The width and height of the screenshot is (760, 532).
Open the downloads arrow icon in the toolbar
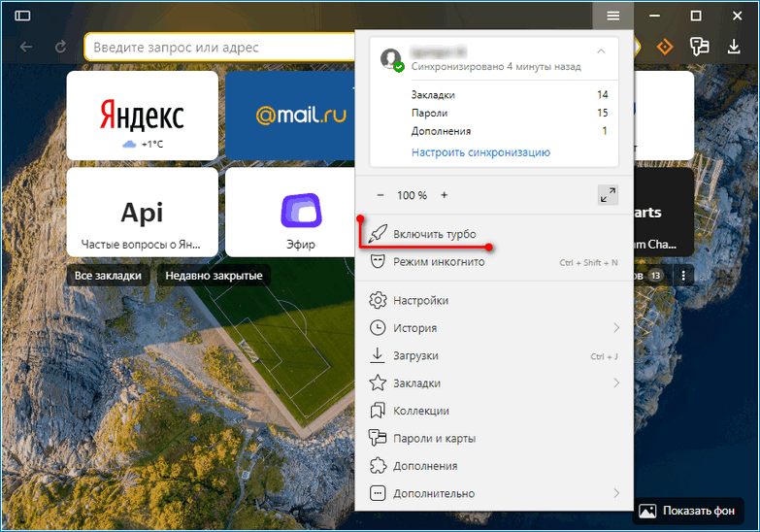[x=734, y=47]
